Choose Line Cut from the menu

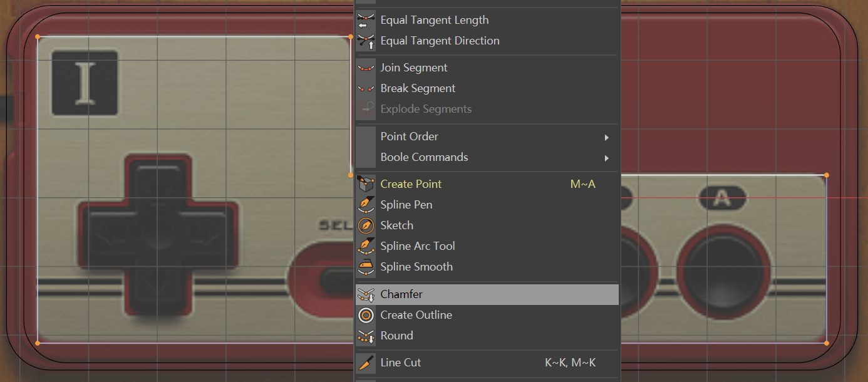[487, 363]
